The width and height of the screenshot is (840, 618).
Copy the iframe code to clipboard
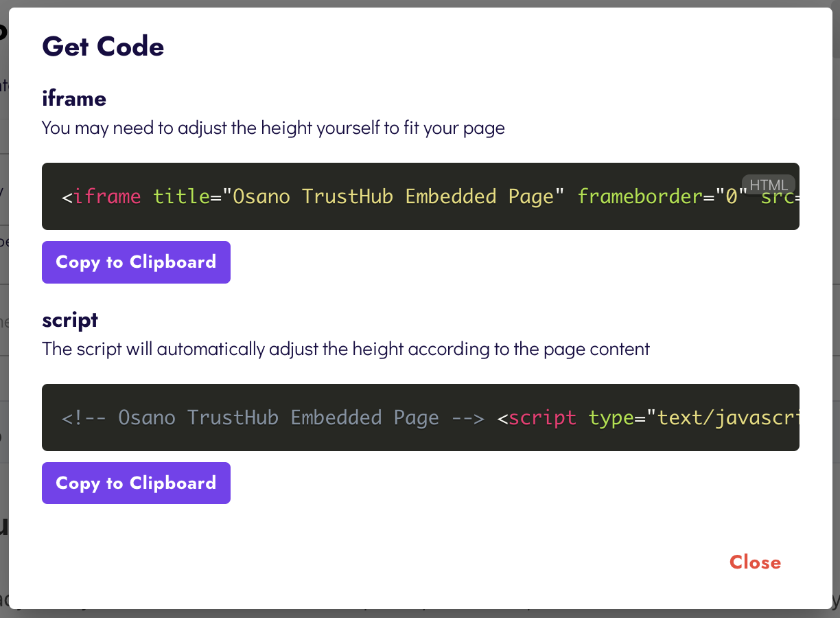pyautogui.click(x=136, y=262)
